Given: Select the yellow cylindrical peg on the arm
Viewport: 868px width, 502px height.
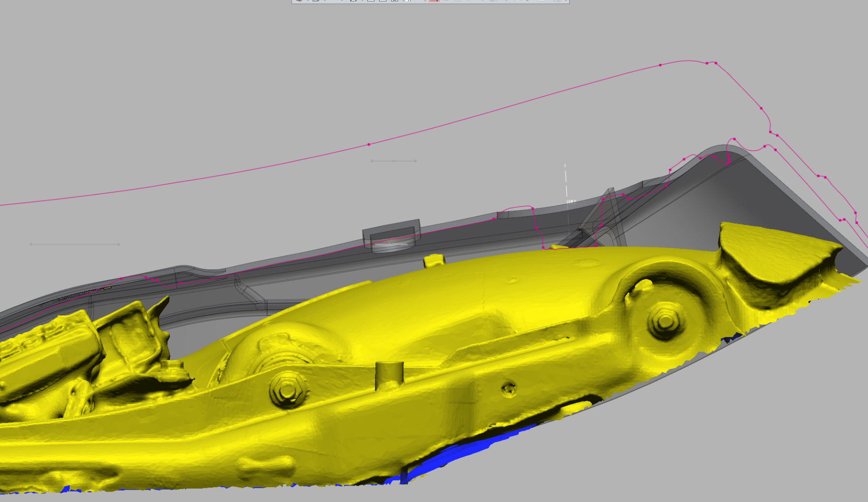Looking at the screenshot, I should point(389,375).
